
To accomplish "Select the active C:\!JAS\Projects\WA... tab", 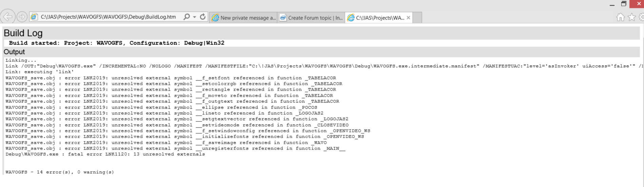I will [x=376, y=18].
